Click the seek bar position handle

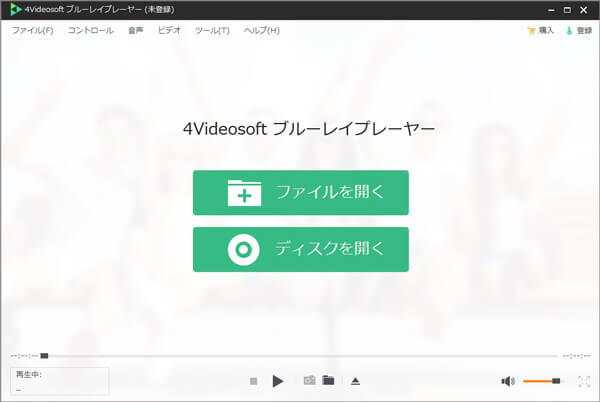(44, 356)
